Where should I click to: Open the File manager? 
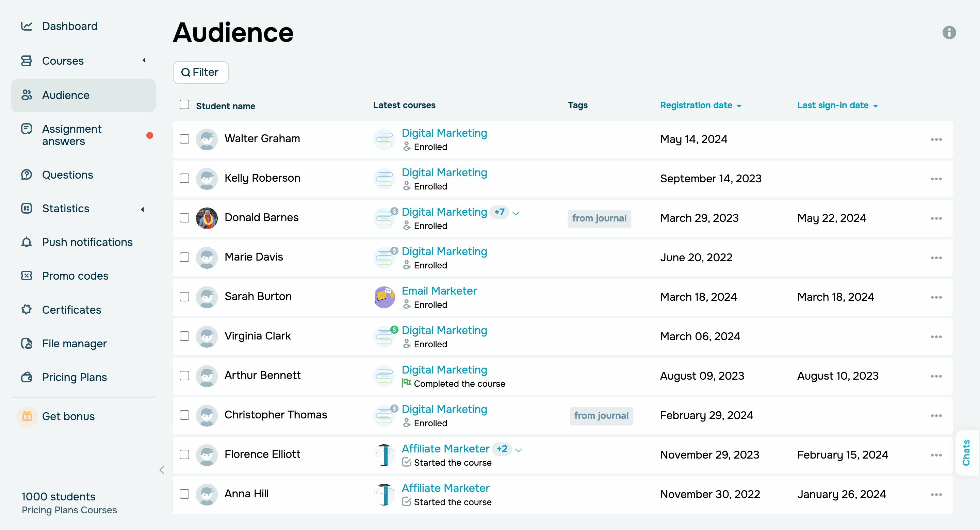(x=74, y=343)
